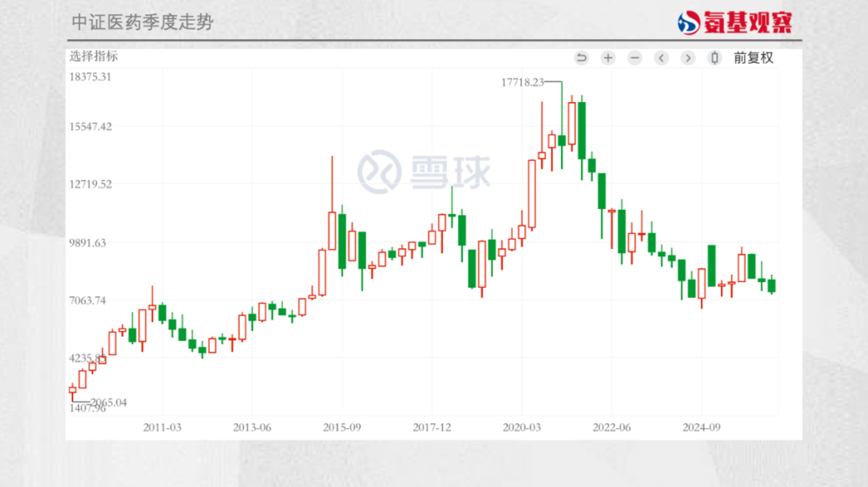Zoom in using the plus icon
The width and height of the screenshot is (868, 487).
[x=608, y=58]
